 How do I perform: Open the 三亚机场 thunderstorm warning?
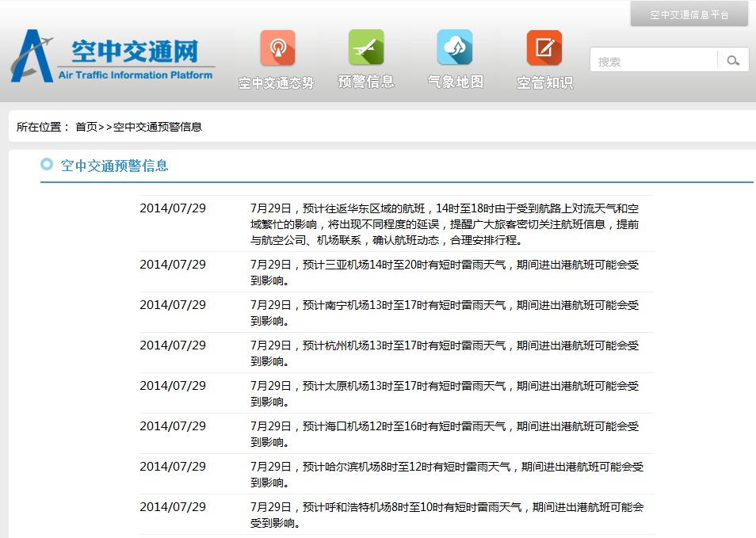coord(444,272)
